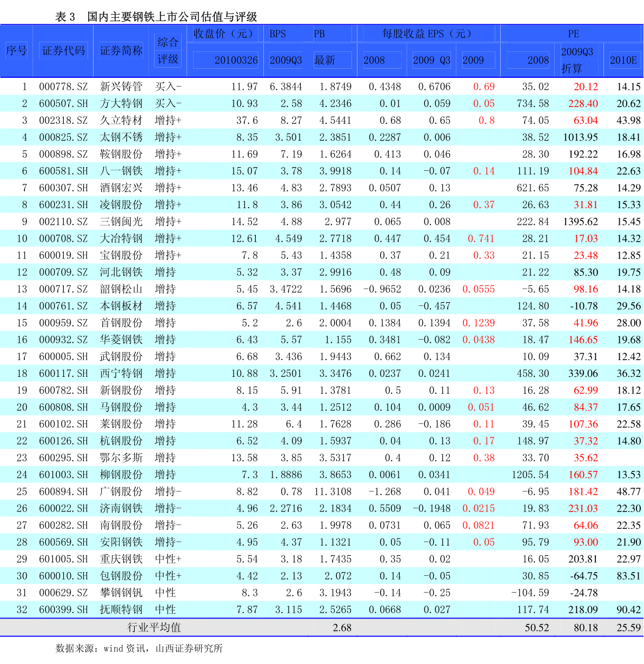Image resolution: width=644 pixels, height=664 pixels.
Task: Select the 1013.95 PE value for 太钢不锈
Action: click(x=581, y=137)
